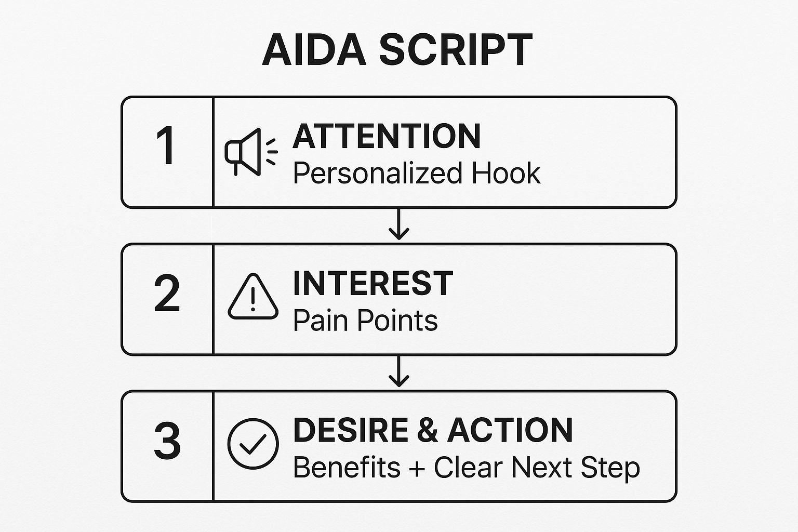Click the ampersand between DESIRE and ACTION
The height and width of the screenshot is (532, 798).
coord(428,431)
